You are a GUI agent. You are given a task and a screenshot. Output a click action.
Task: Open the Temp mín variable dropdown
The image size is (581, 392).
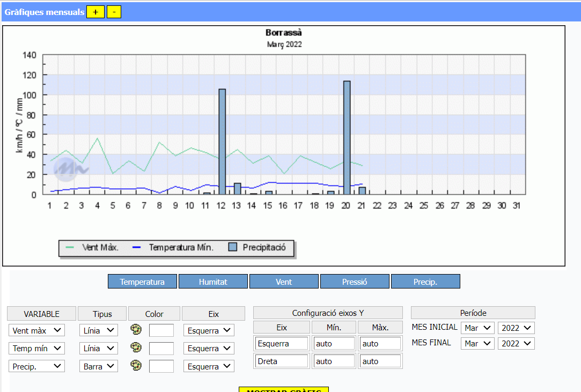pyautogui.click(x=36, y=348)
